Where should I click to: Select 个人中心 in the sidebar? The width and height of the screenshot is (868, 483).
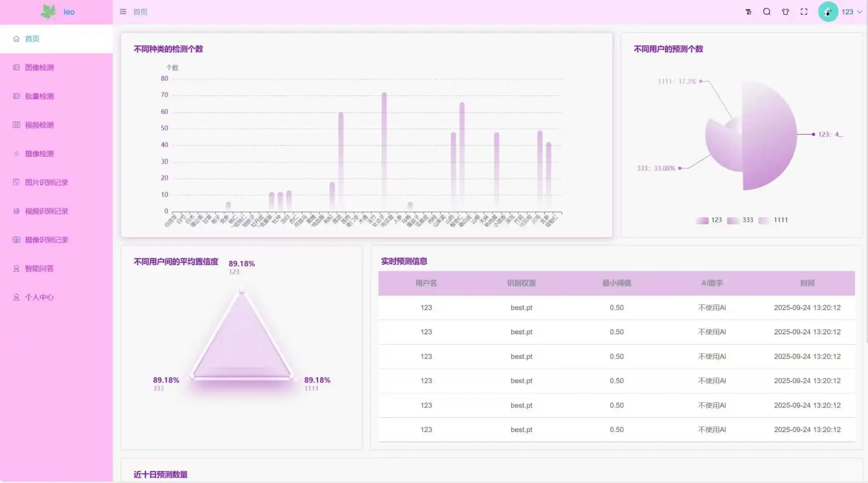point(16,297)
